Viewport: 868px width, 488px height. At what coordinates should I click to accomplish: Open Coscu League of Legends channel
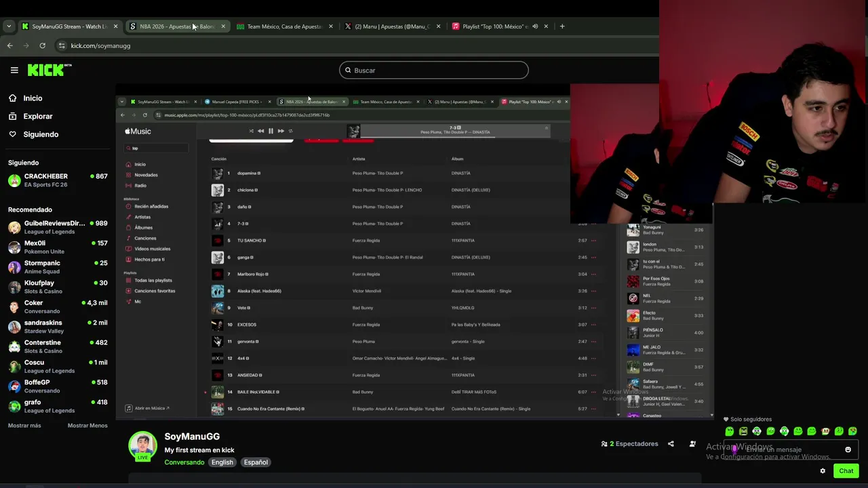coord(58,367)
